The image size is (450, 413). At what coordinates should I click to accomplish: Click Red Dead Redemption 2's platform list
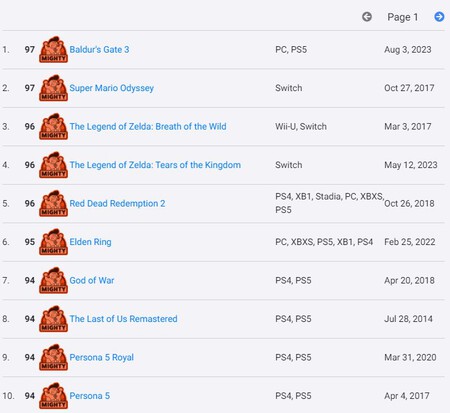tap(330, 203)
